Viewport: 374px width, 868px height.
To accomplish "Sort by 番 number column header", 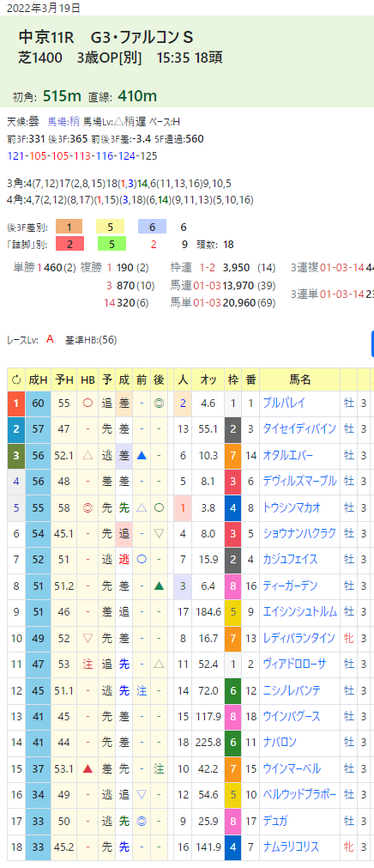I will 250,379.
